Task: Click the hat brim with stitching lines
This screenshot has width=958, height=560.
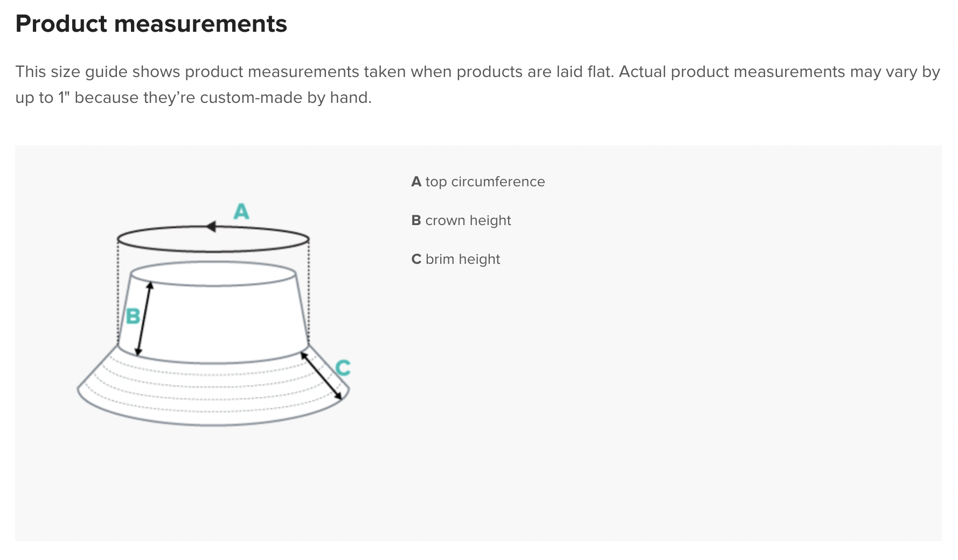Action: (213, 388)
